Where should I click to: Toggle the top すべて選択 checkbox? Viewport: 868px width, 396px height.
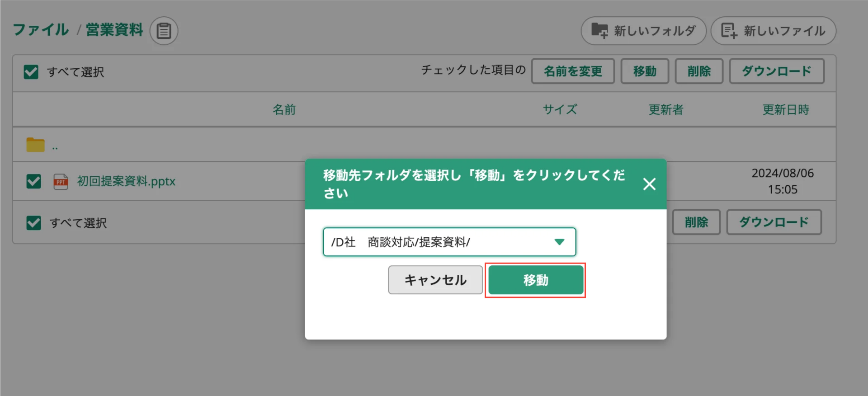click(31, 72)
